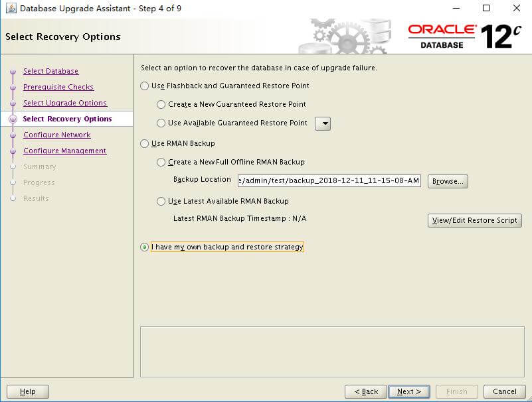Go to the Select Database step
532x402 pixels.
(x=51, y=71)
